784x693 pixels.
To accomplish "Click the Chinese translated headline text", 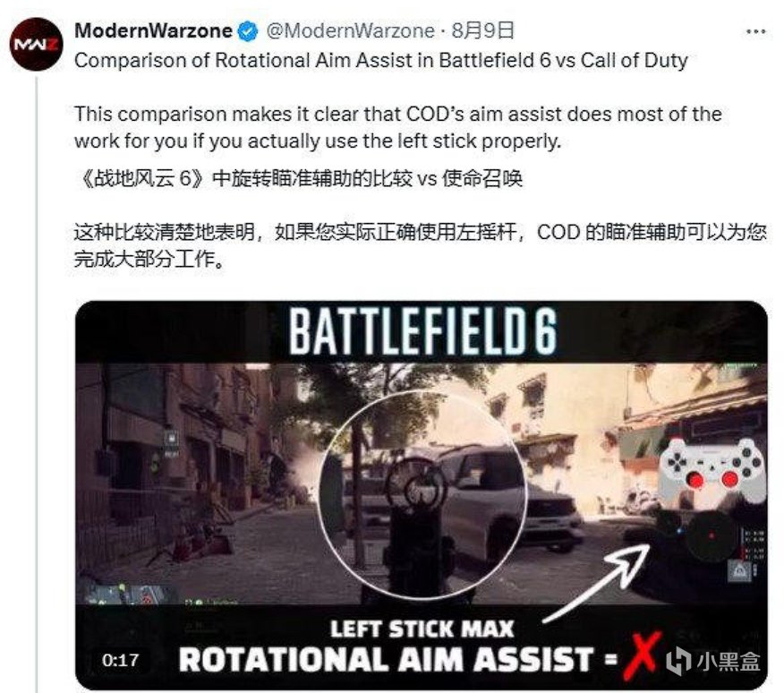I will point(299,179).
